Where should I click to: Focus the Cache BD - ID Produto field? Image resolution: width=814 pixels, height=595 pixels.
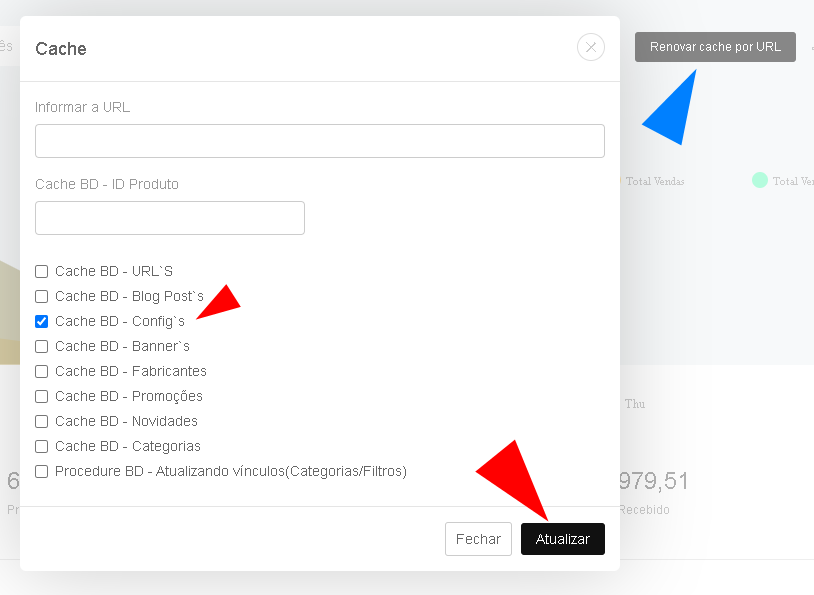click(170, 218)
